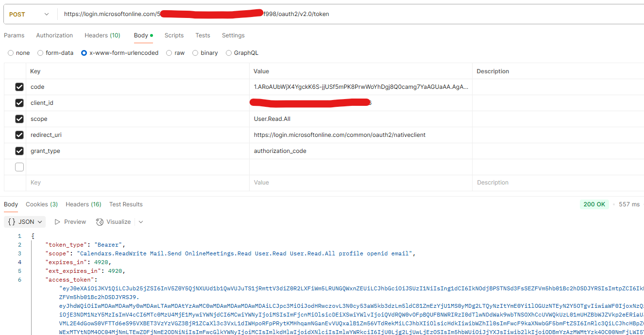Click the authorization_code value cell

click(360, 151)
